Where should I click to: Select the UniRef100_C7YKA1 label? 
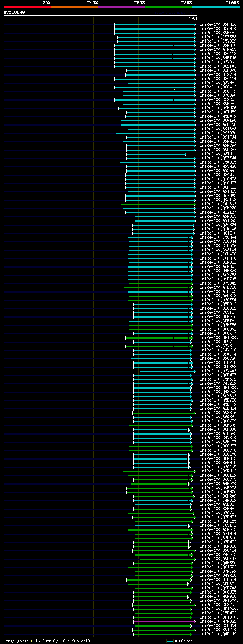pos(218,346)
